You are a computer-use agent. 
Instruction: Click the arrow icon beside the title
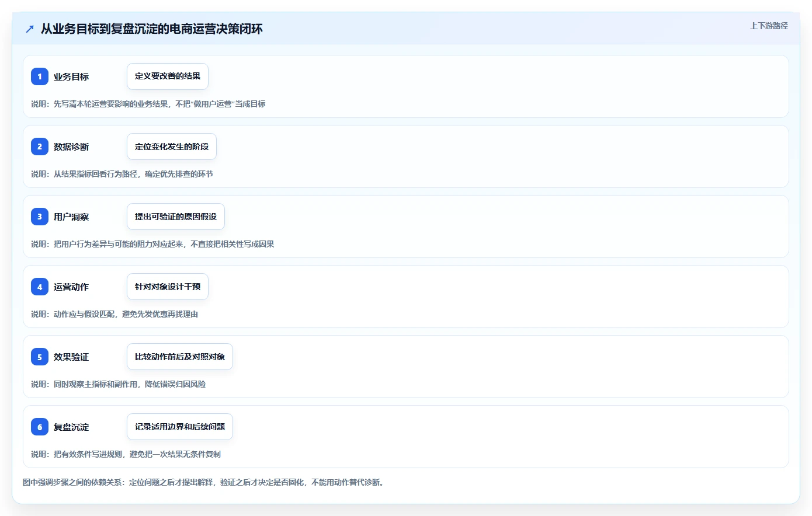coord(30,29)
